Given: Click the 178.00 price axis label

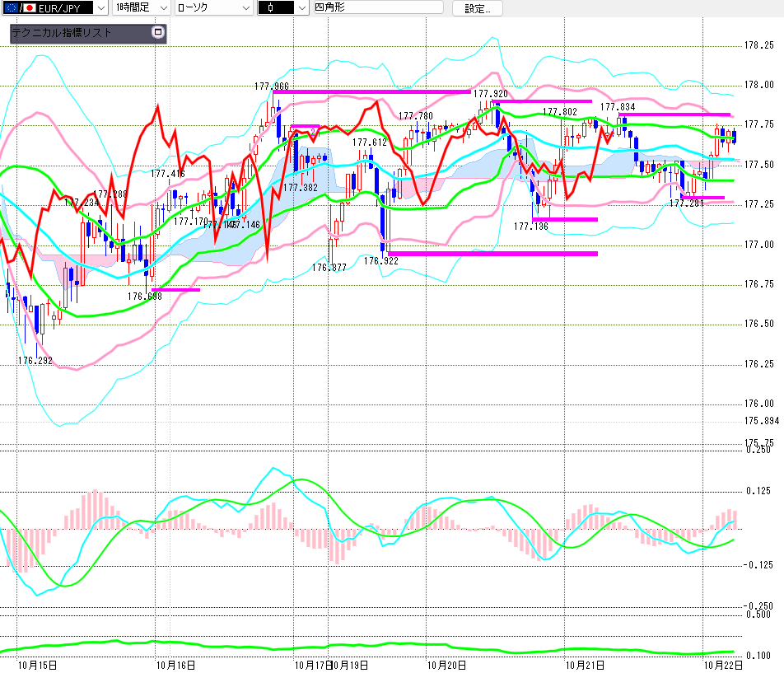Looking at the screenshot, I should click(x=759, y=85).
